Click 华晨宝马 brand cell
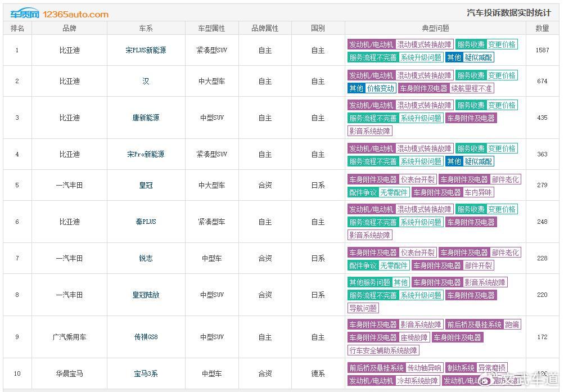The height and width of the screenshot is (392, 564). click(x=69, y=373)
